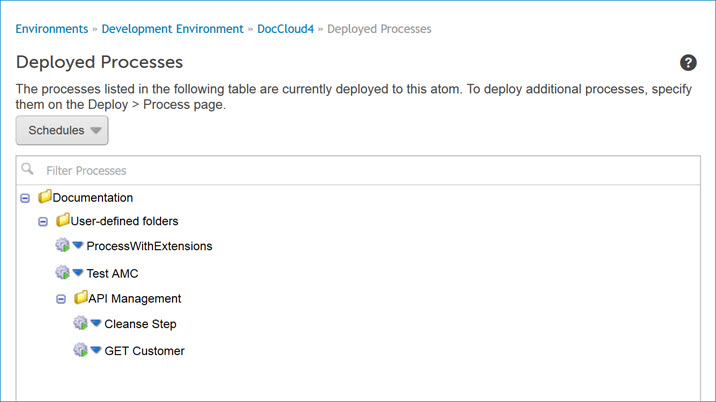The height and width of the screenshot is (402, 716).
Task: Select the ProcessWithExtensions process name
Action: (149, 246)
